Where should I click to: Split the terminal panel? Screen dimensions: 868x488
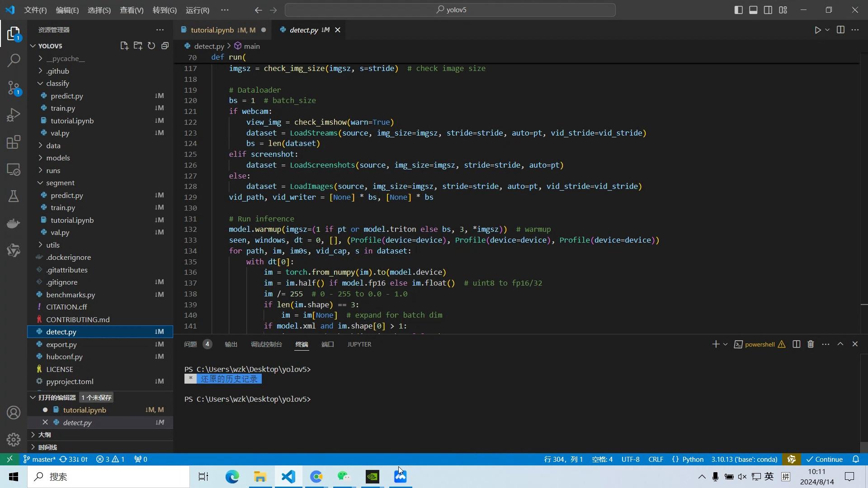(797, 344)
